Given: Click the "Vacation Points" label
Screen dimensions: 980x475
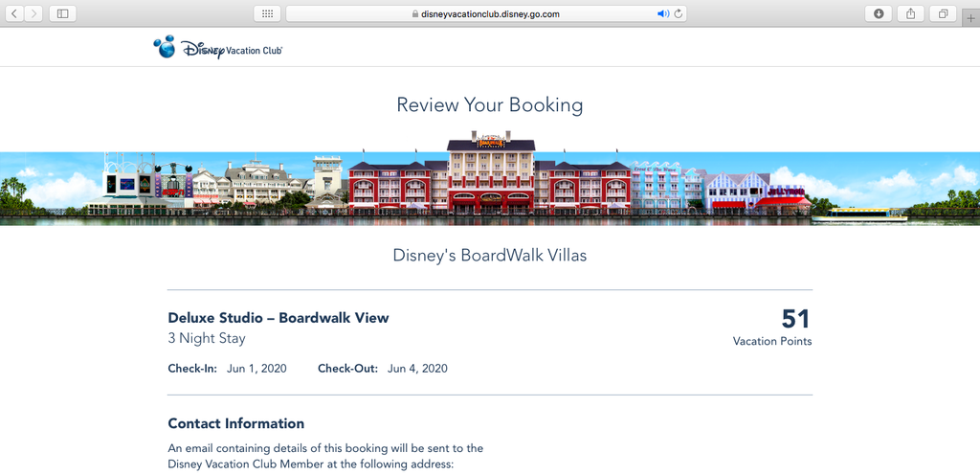Looking at the screenshot, I should [772, 341].
